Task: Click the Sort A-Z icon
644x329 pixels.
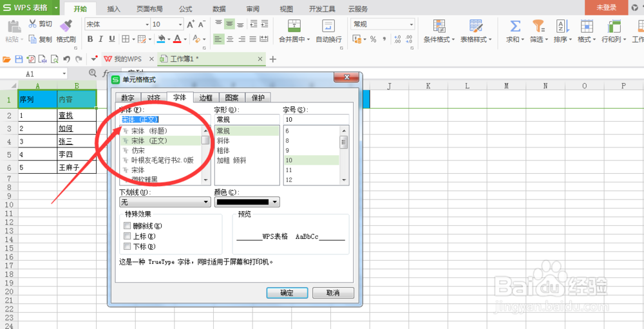Action: [562, 26]
